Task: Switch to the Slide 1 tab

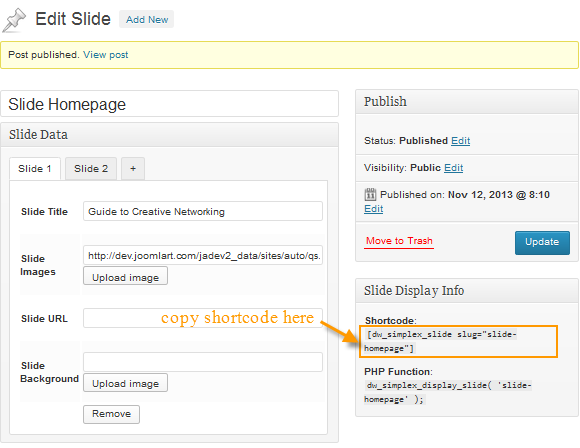Action: pyautogui.click(x=35, y=169)
